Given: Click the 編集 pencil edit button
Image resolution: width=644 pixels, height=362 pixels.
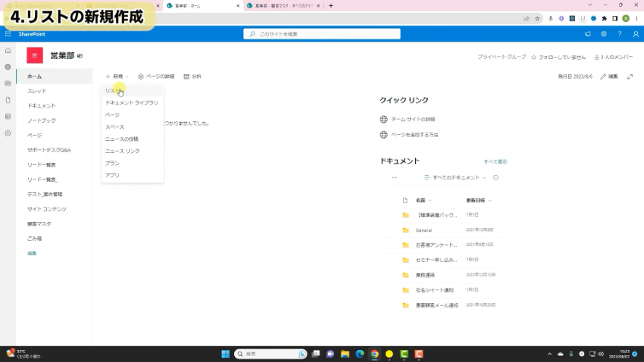Looking at the screenshot, I should coord(609,76).
